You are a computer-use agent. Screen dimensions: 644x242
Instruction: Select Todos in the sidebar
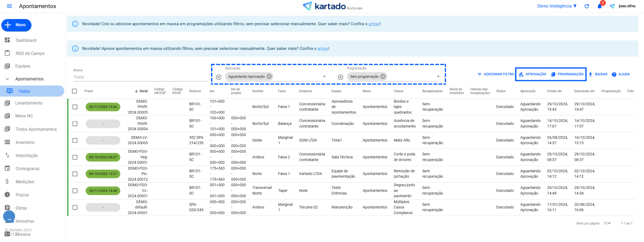pyautogui.click(x=24, y=91)
